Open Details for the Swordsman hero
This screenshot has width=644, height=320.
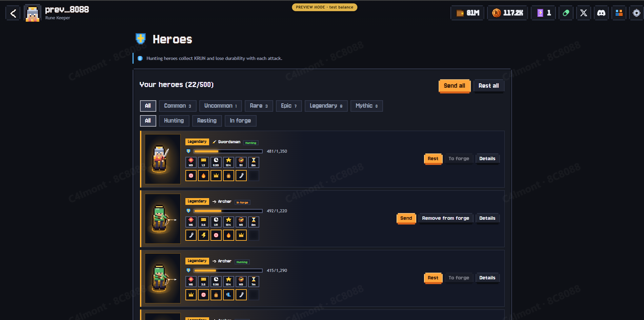coord(487,158)
